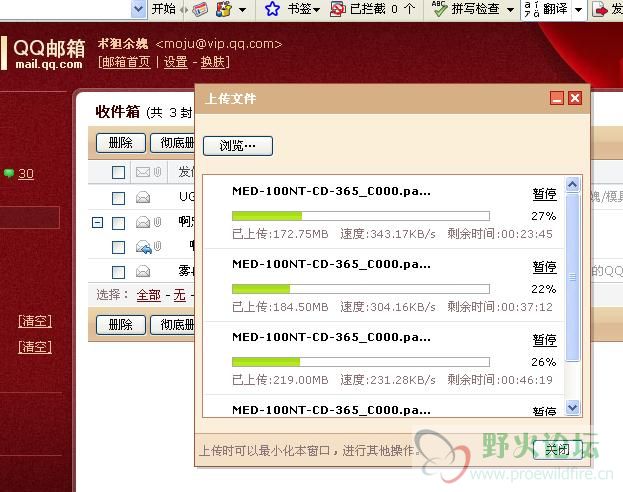The height and width of the screenshot is (492, 623).
Task: Click the replied-mail arrow icon in inbox
Action: (x=143, y=247)
